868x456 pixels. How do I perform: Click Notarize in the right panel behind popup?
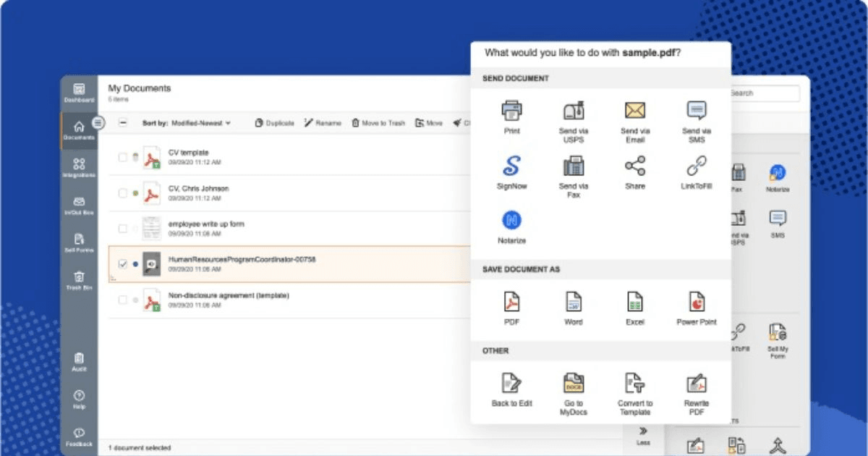778,177
